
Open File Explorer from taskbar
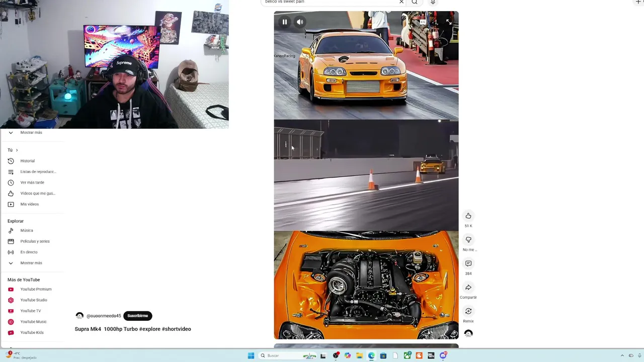point(359,355)
